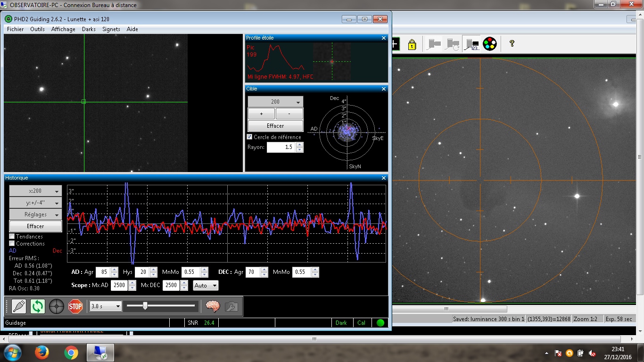This screenshot has width=644, height=362.
Task: Open the Darks menu
Action: tap(89, 29)
